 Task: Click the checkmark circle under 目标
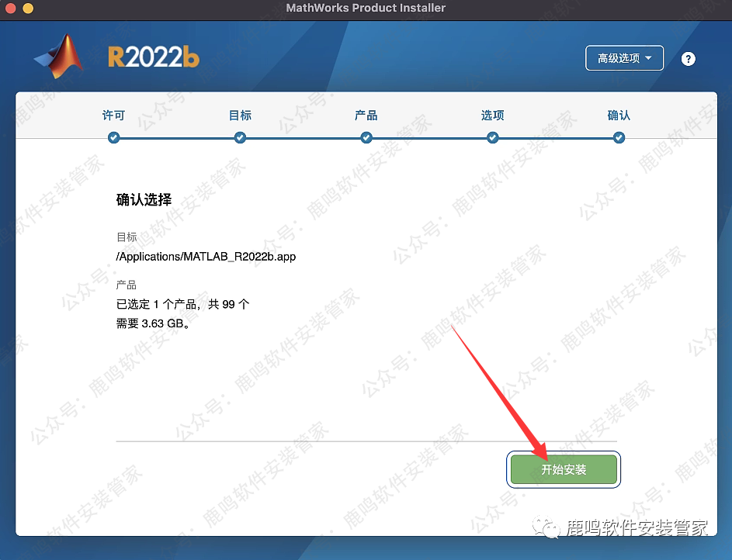pyautogui.click(x=240, y=137)
